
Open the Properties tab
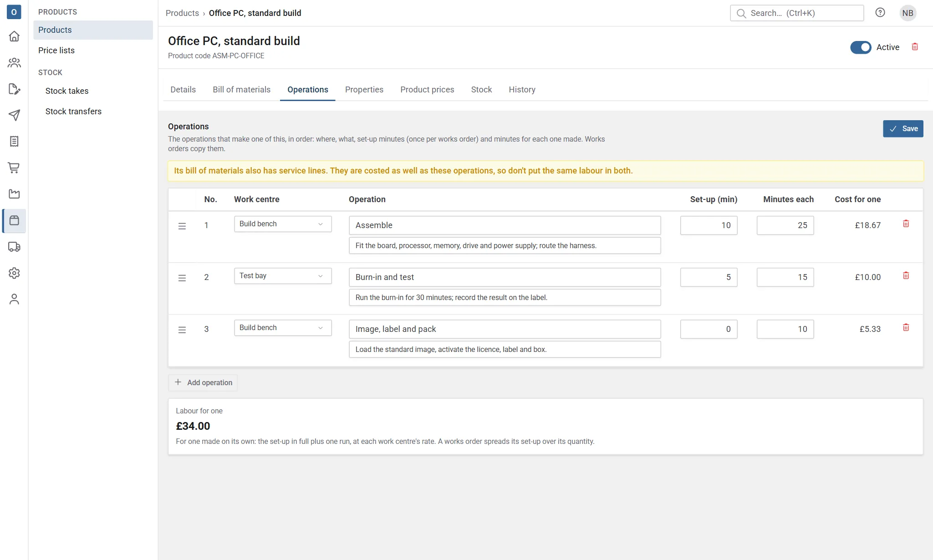click(364, 90)
